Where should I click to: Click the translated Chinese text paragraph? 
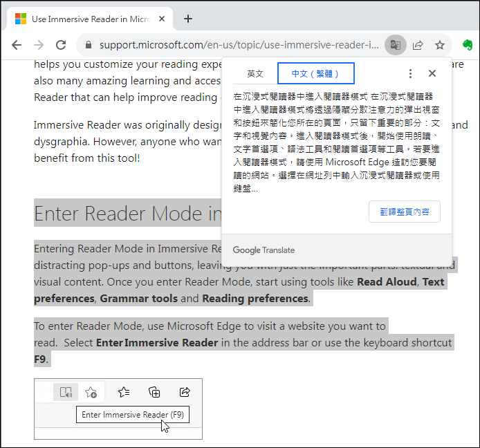tap(336, 142)
